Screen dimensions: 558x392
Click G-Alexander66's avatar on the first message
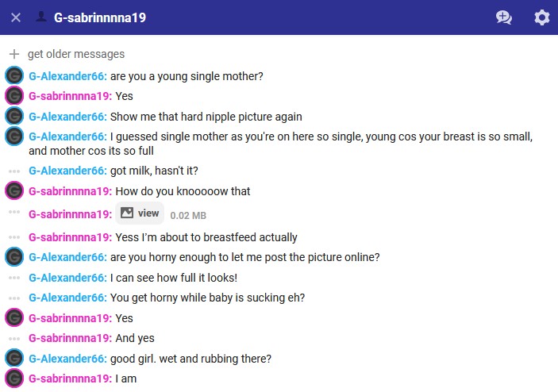[13, 76]
